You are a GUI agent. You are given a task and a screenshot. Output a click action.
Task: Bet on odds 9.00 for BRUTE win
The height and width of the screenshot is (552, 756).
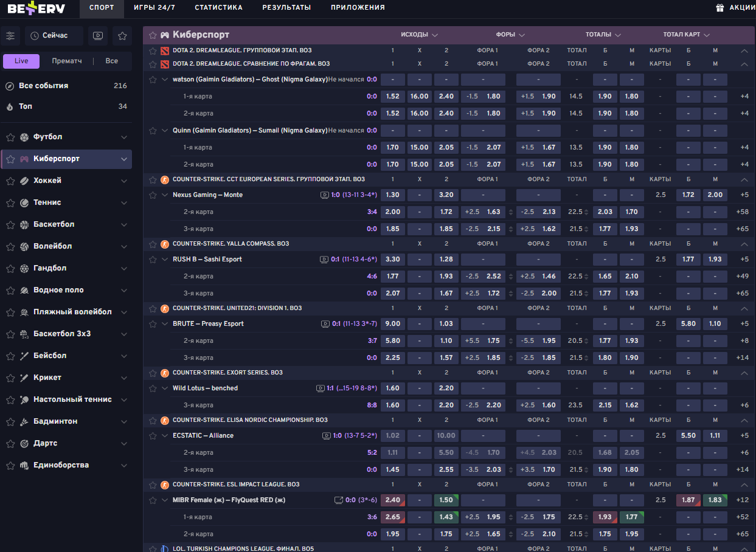tap(393, 323)
